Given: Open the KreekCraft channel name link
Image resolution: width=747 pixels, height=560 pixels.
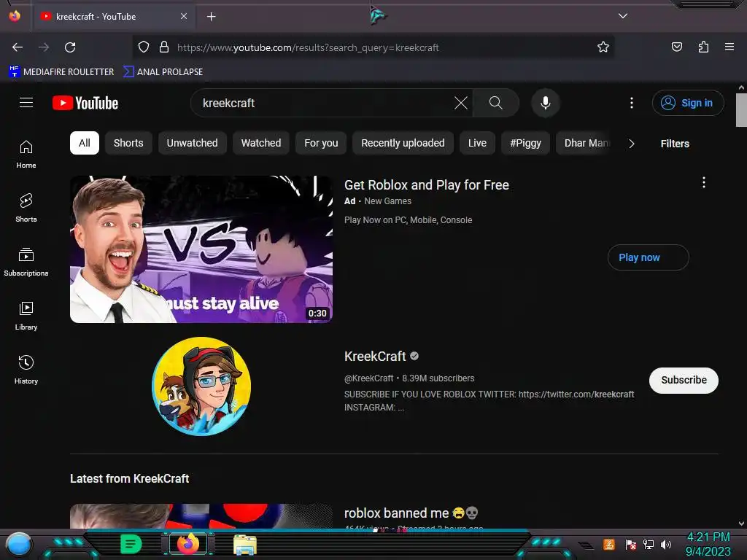Looking at the screenshot, I should pyautogui.click(x=375, y=356).
